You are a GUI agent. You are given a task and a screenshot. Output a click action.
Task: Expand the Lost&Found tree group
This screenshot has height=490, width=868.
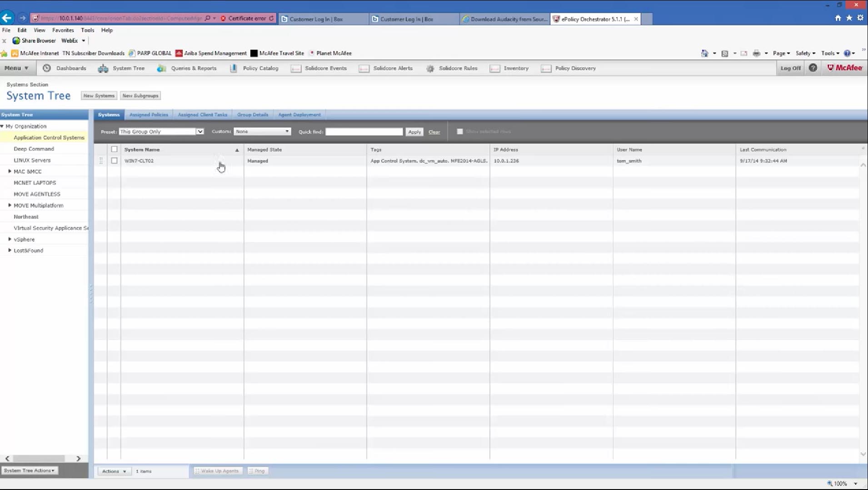[x=10, y=250]
